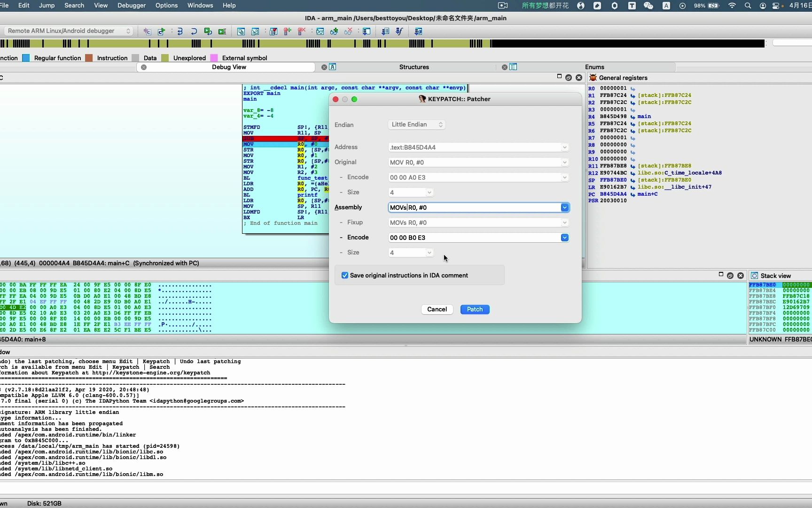Click Run until return toolbar icon
This screenshot has height=508, width=812.
[x=208, y=32]
